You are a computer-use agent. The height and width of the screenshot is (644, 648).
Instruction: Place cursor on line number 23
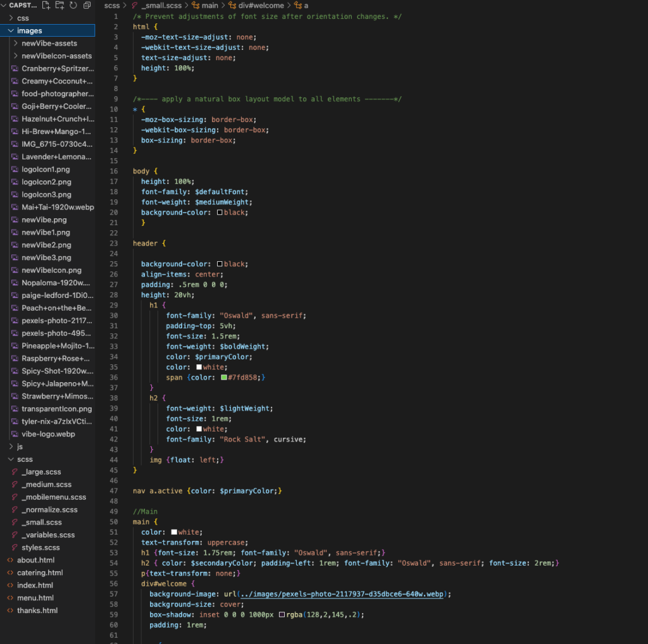coord(114,244)
